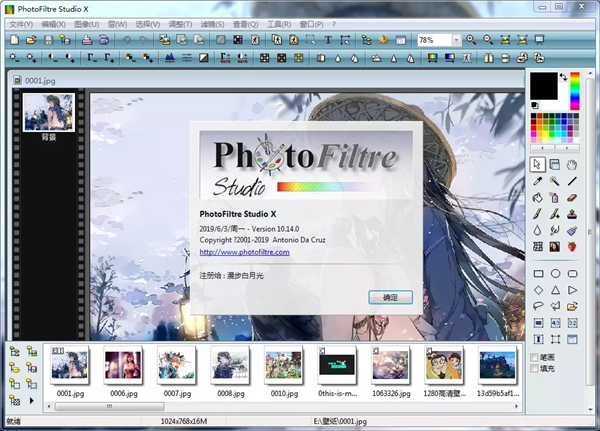Select the eyedropper tool in the tool palette
This screenshot has width=600, height=431.
point(537,181)
